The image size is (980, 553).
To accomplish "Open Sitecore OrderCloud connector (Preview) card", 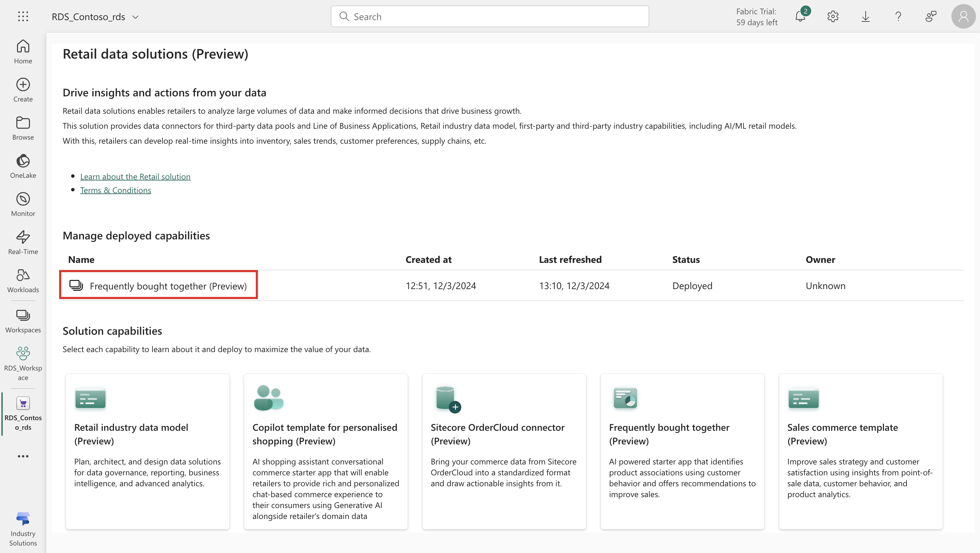I will tap(504, 452).
